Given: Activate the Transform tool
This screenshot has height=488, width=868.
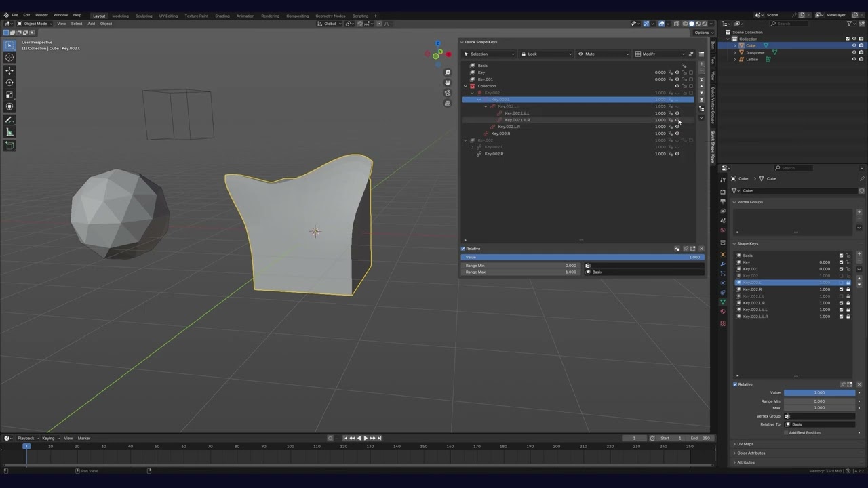Looking at the screenshot, I should tap(9, 106).
